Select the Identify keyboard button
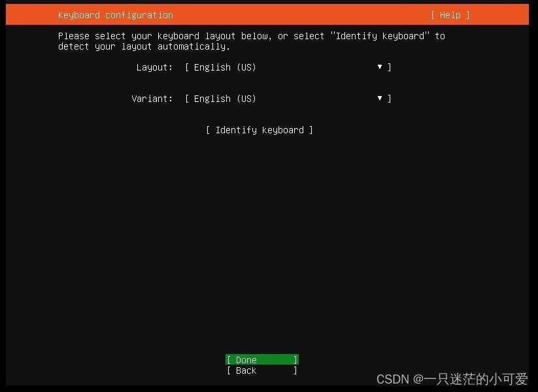Viewport: 538px width, 392px height. point(260,130)
